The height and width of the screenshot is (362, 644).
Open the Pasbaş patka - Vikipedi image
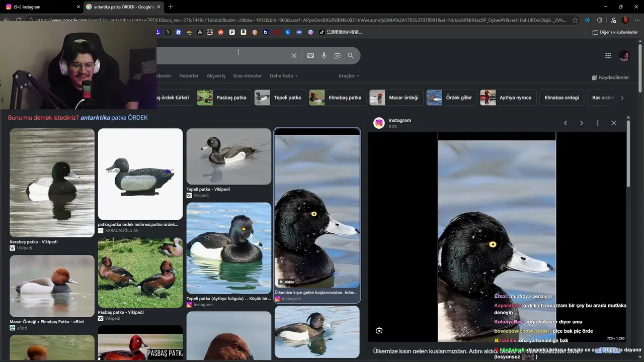coord(140,273)
